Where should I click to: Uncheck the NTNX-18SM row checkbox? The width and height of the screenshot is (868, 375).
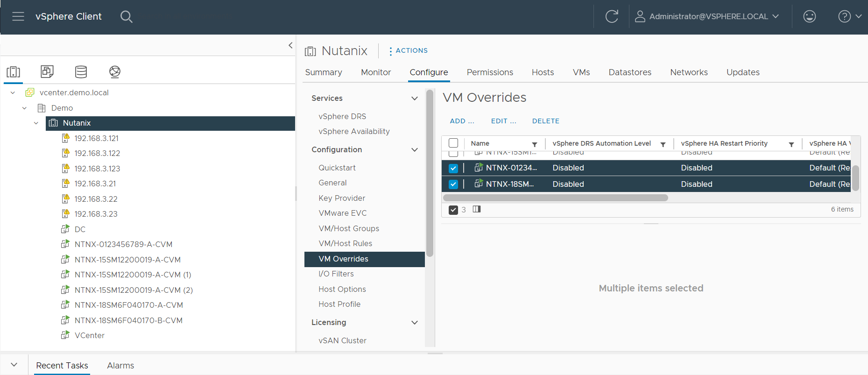point(453,184)
